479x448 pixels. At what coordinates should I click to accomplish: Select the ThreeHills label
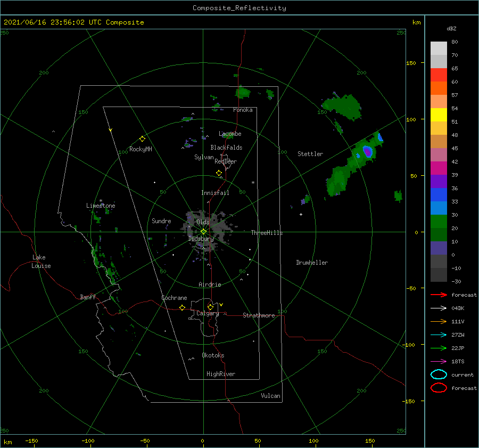tap(267, 233)
